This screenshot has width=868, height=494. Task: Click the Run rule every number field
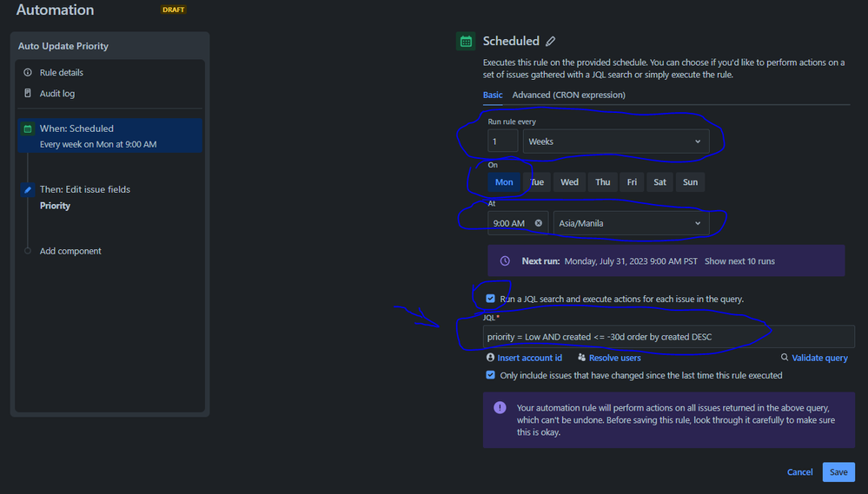click(x=503, y=142)
